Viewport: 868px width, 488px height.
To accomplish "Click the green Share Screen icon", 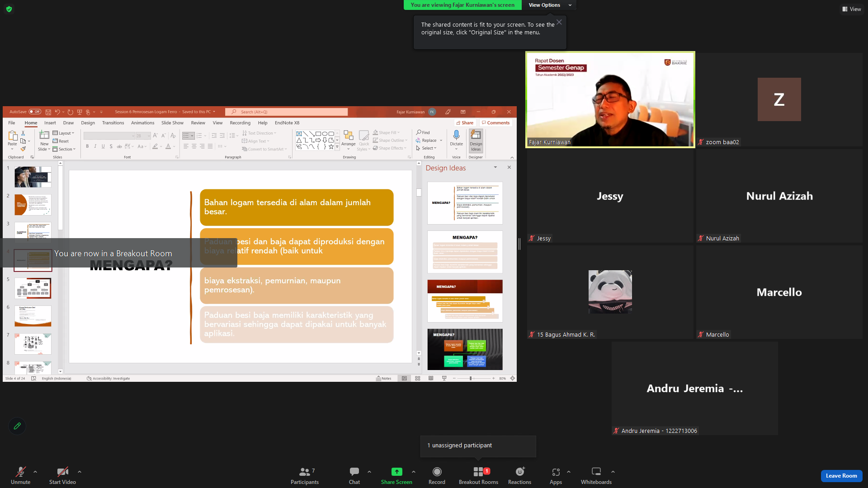I will [396, 472].
